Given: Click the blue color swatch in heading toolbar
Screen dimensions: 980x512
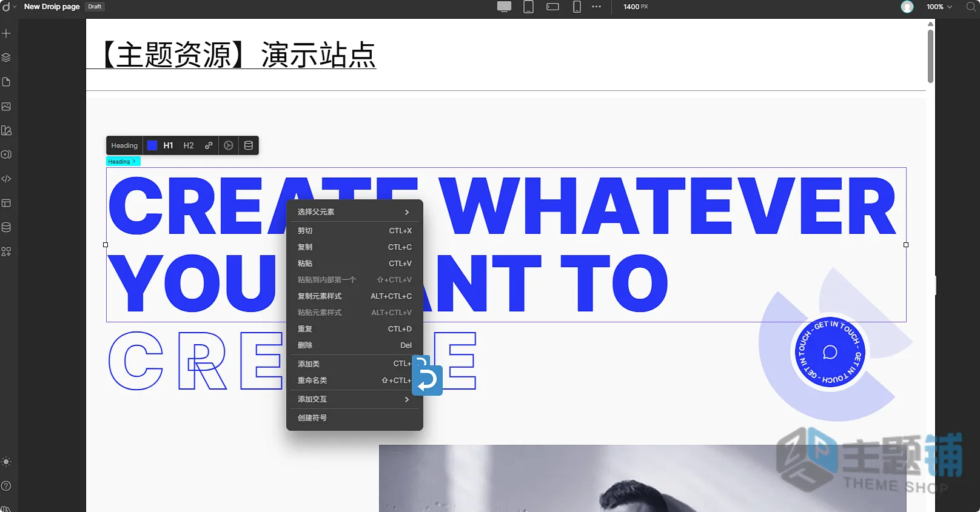Looking at the screenshot, I should (x=152, y=145).
